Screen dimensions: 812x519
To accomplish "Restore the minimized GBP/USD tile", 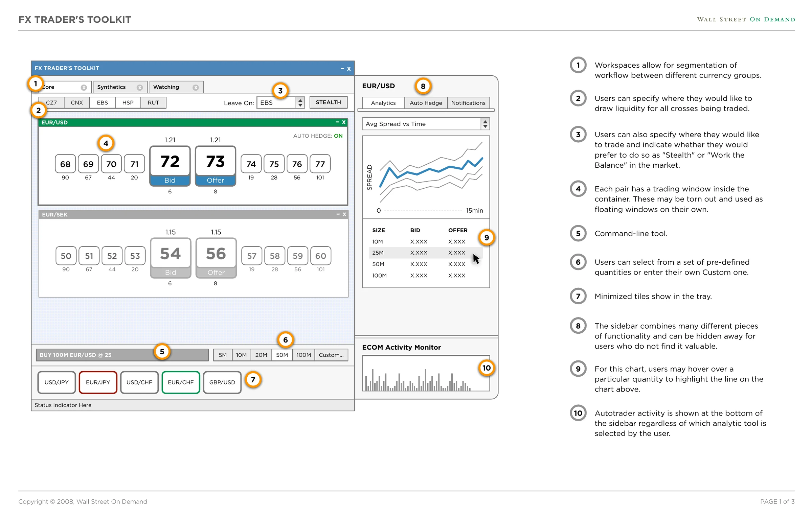I will click(x=222, y=382).
